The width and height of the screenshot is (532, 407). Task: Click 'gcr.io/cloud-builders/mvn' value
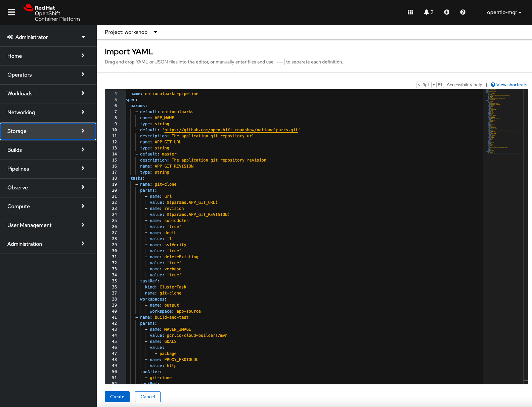197,335
